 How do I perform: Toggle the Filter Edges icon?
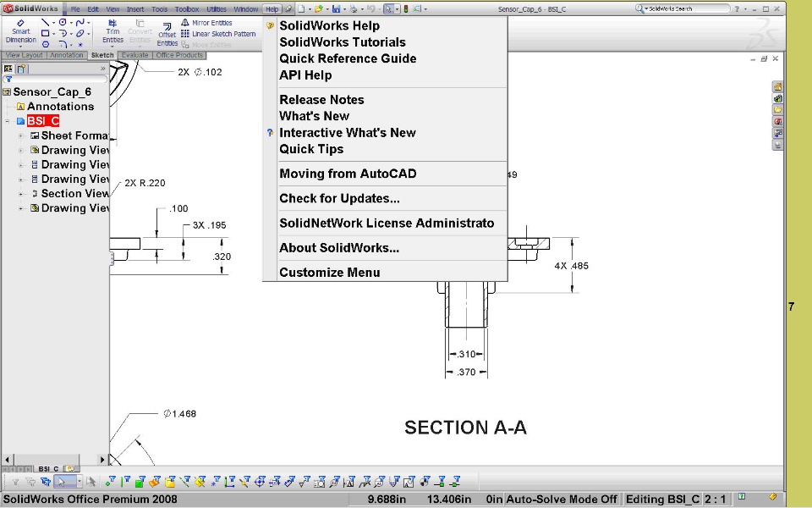click(x=125, y=482)
